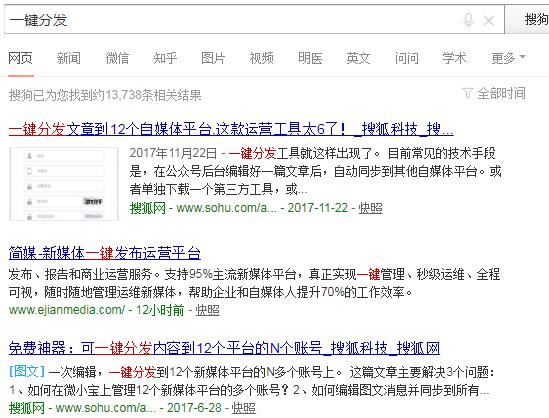This screenshot has width=549, height=418.
Task: Click the date text 2017年11月22日 in the first snippet
Action: 173,153
